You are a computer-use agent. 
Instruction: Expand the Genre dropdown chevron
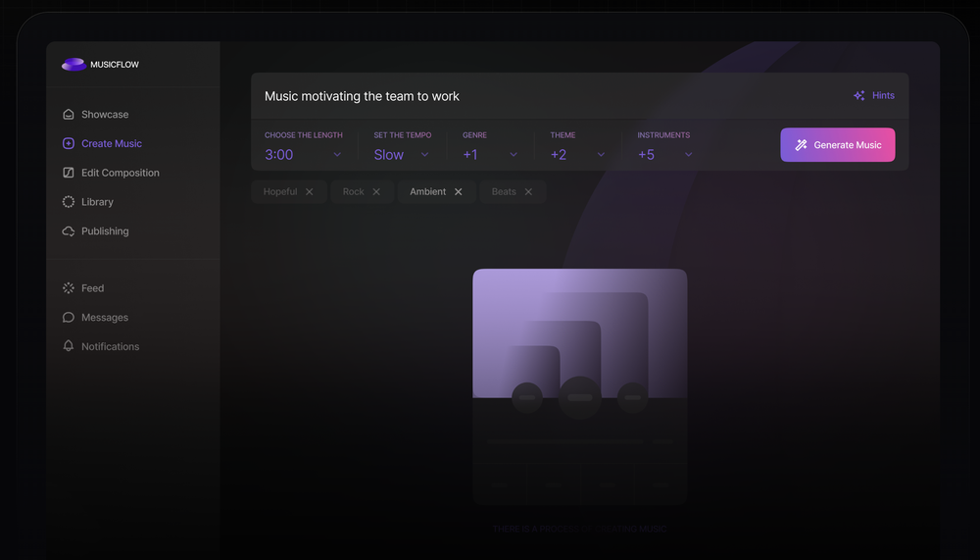tap(514, 155)
